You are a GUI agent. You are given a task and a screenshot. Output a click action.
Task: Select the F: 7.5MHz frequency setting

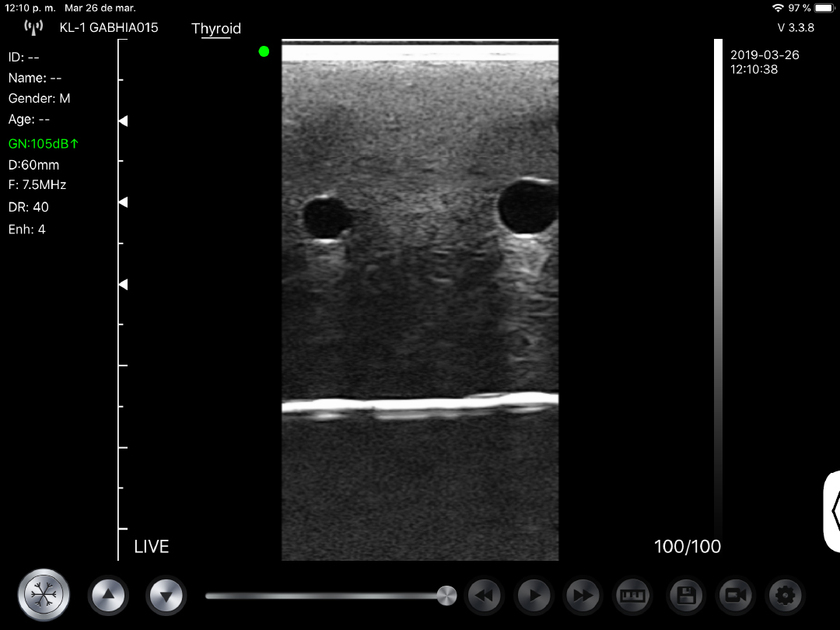tap(37, 185)
